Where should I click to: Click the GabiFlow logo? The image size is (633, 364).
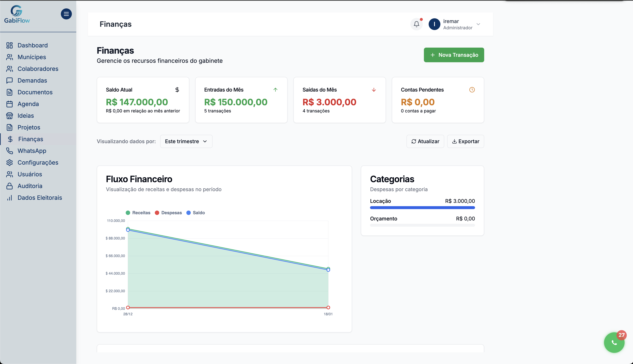coord(17,14)
